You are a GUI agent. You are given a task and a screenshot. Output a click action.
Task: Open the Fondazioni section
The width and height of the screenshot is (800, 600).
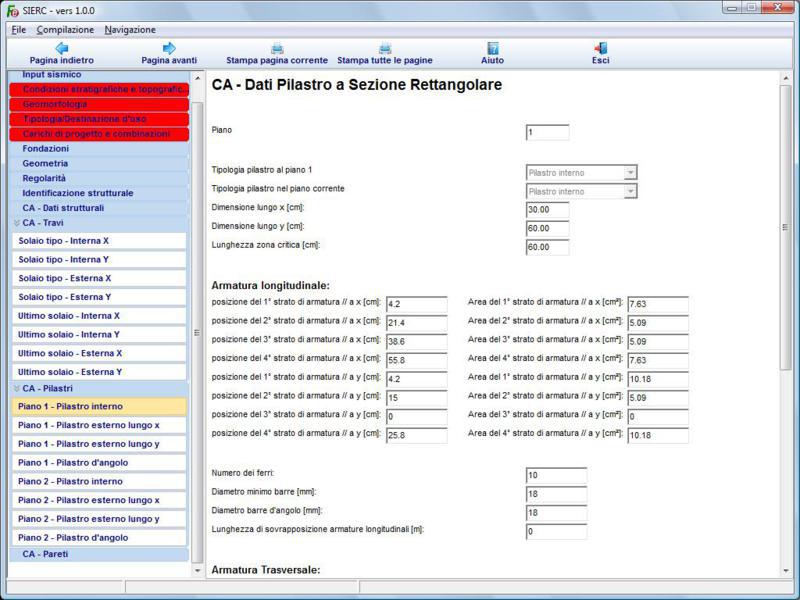[x=99, y=148]
